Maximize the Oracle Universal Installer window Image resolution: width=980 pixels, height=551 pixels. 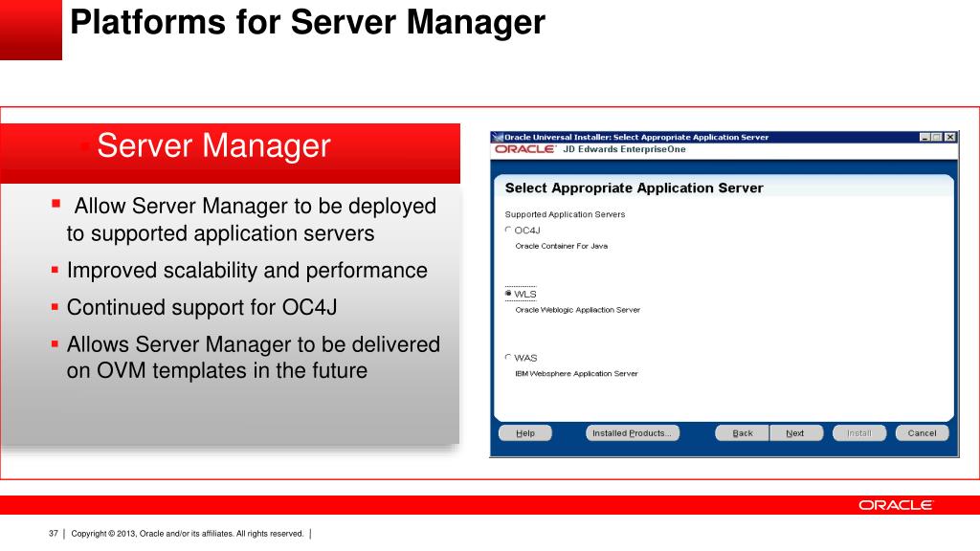pos(936,137)
